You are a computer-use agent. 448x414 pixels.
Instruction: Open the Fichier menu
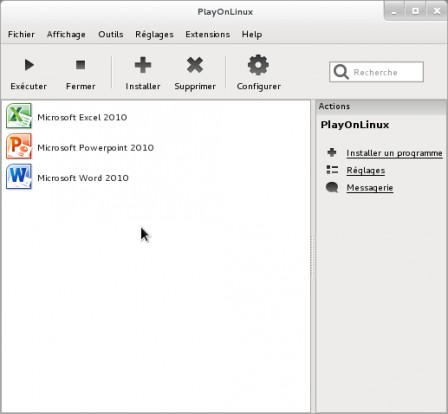tap(21, 34)
